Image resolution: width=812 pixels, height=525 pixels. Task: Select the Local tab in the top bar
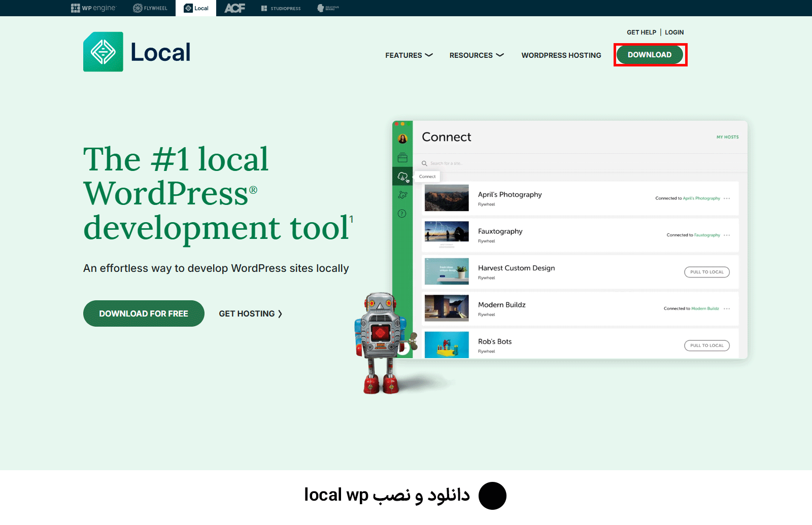196,8
